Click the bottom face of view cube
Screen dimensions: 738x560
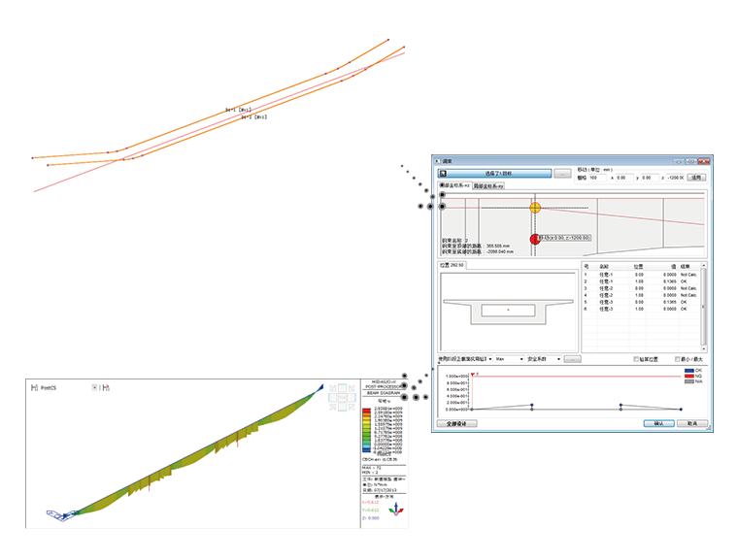(342, 407)
